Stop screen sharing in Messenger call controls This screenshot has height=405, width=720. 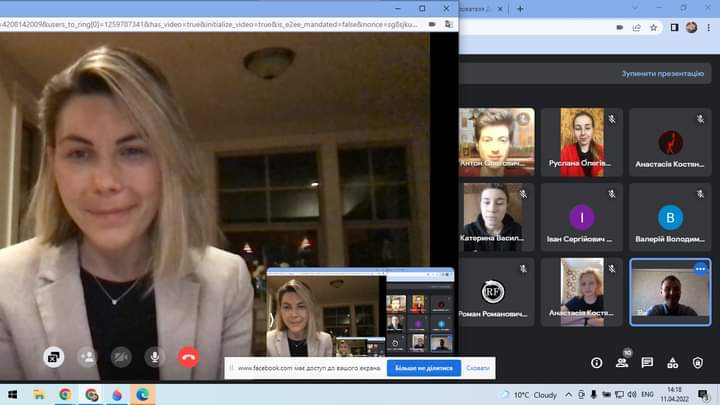(54, 356)
